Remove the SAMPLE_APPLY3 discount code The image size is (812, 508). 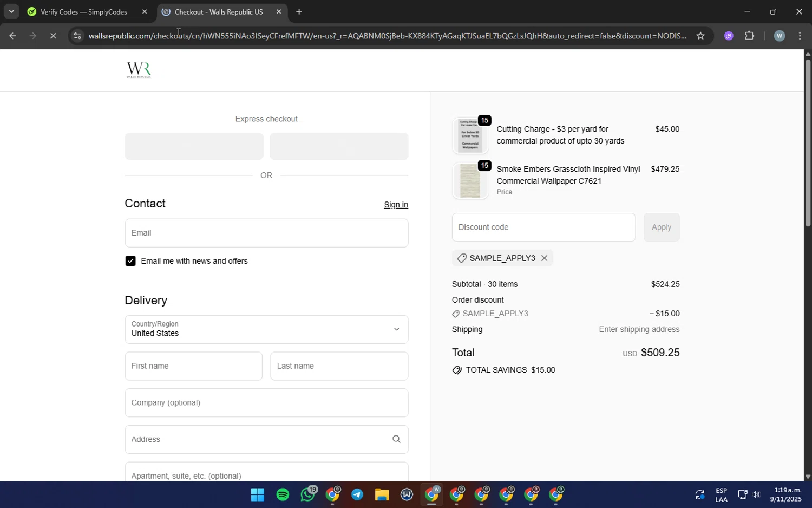(x=544, y=258)
